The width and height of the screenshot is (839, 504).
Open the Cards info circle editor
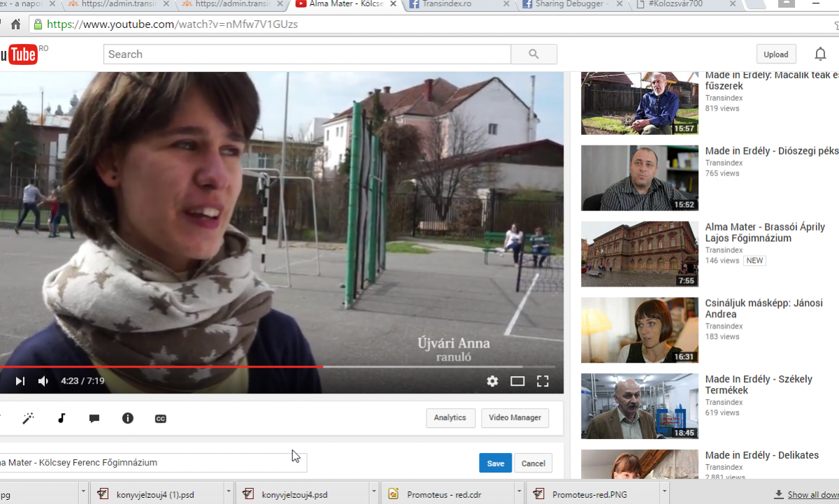[127, 418]
